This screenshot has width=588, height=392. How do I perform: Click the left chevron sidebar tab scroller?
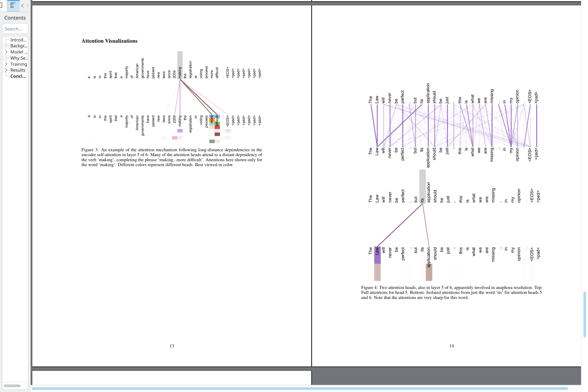(22, 6)
